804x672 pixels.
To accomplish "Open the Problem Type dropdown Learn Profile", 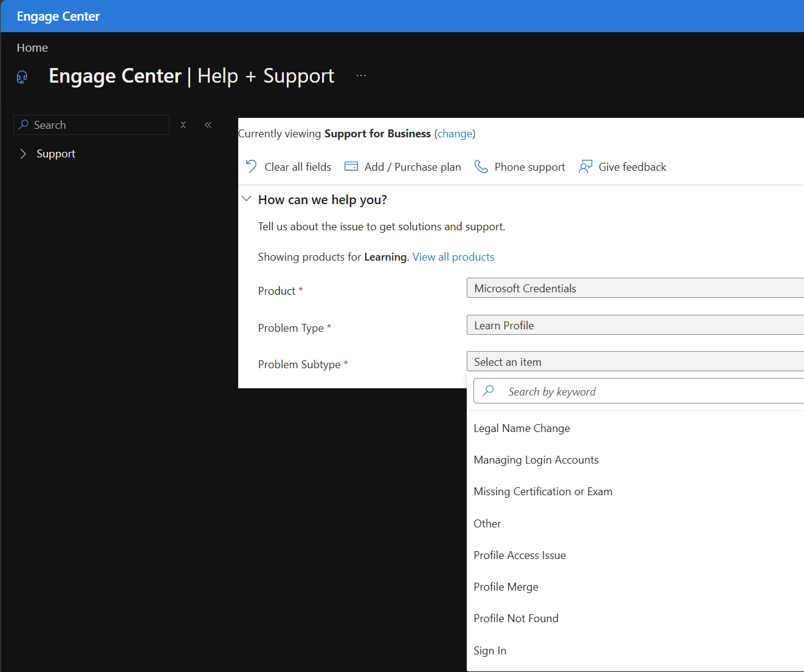I will [635, 325].
